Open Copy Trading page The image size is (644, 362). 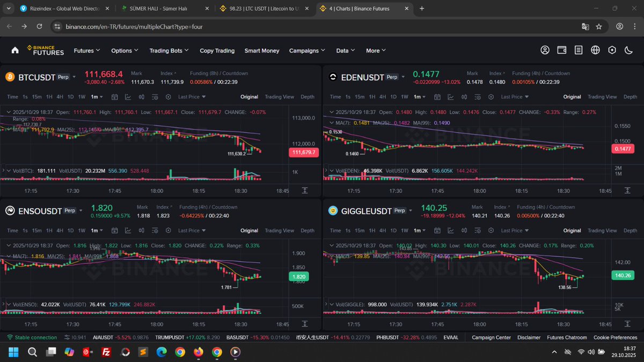click(217, 50)
